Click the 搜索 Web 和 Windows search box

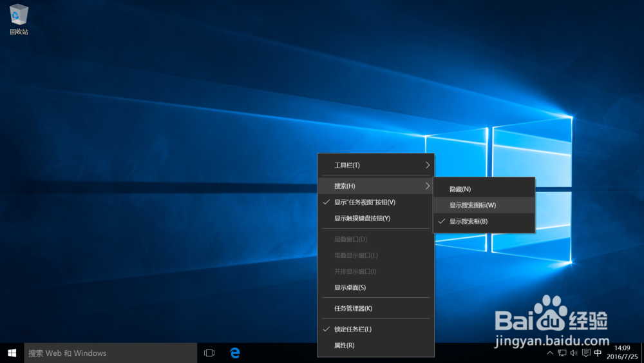111,353
